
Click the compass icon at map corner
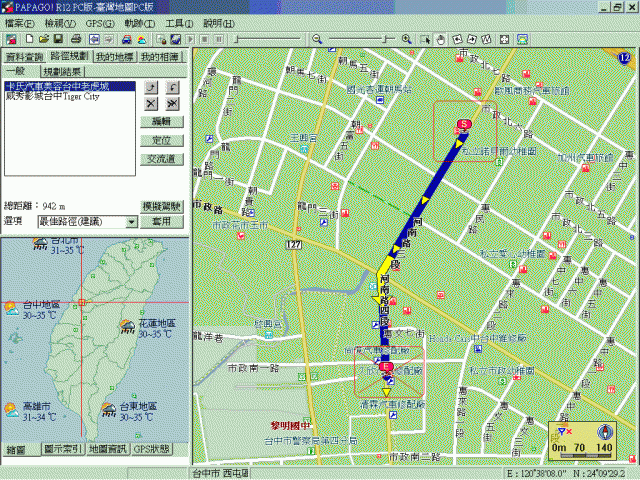coord(605,432)
